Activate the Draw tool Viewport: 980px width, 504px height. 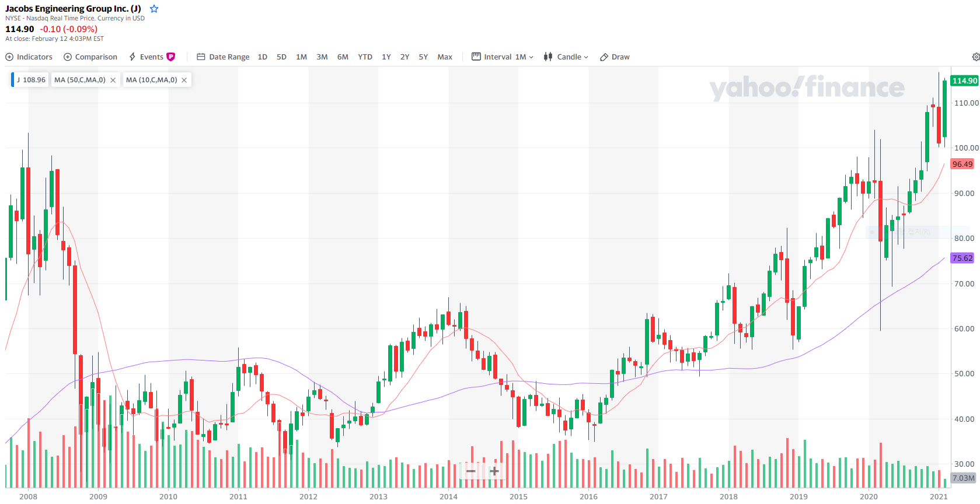(x=615, y=57)
